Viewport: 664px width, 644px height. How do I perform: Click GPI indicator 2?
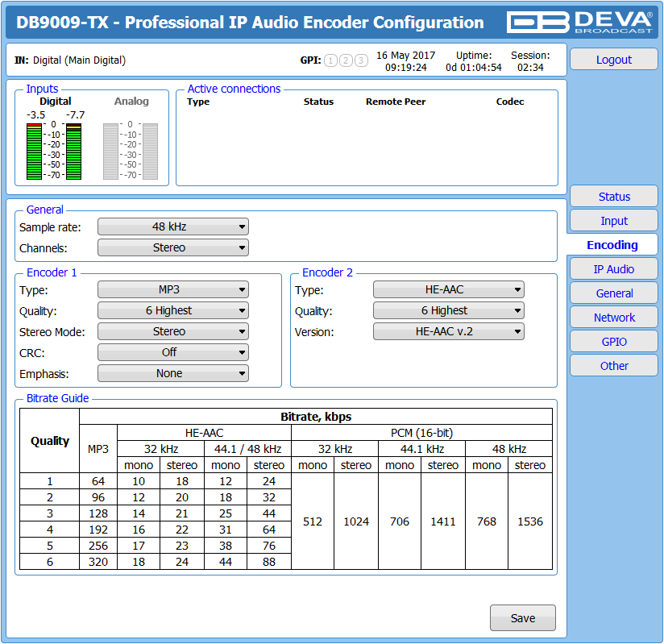346,60
